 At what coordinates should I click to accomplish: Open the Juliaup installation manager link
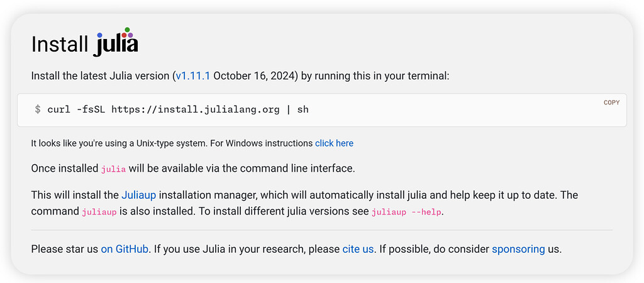point(139,195)
